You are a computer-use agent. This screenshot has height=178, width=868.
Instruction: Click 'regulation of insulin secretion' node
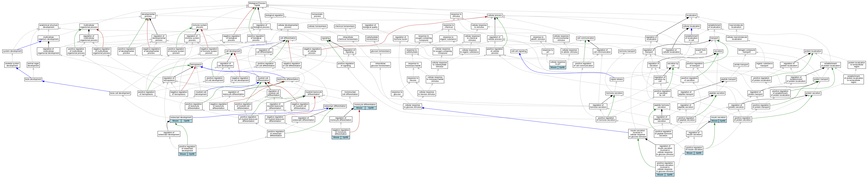click(694, 134)
